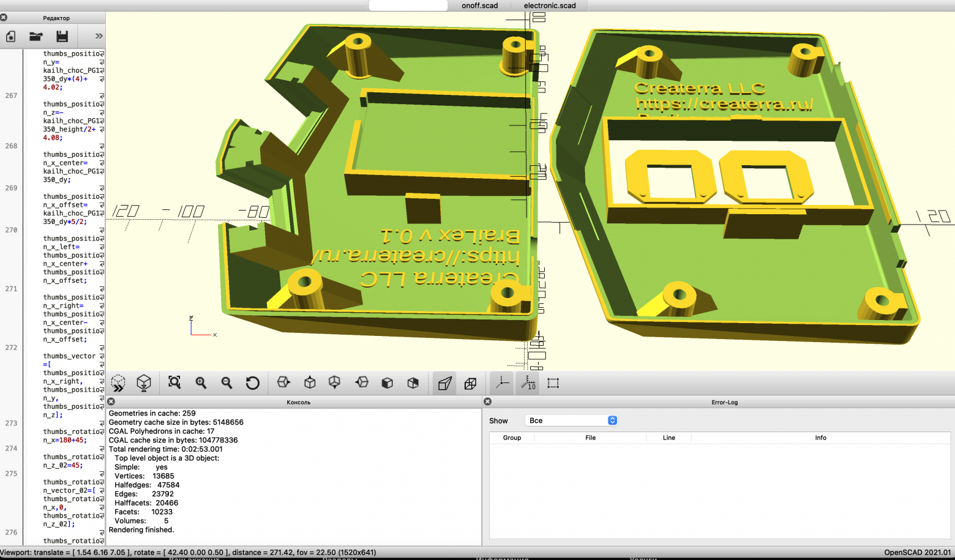Zoom in on the 3D view

pyautogui.click(x=201, y=383)
